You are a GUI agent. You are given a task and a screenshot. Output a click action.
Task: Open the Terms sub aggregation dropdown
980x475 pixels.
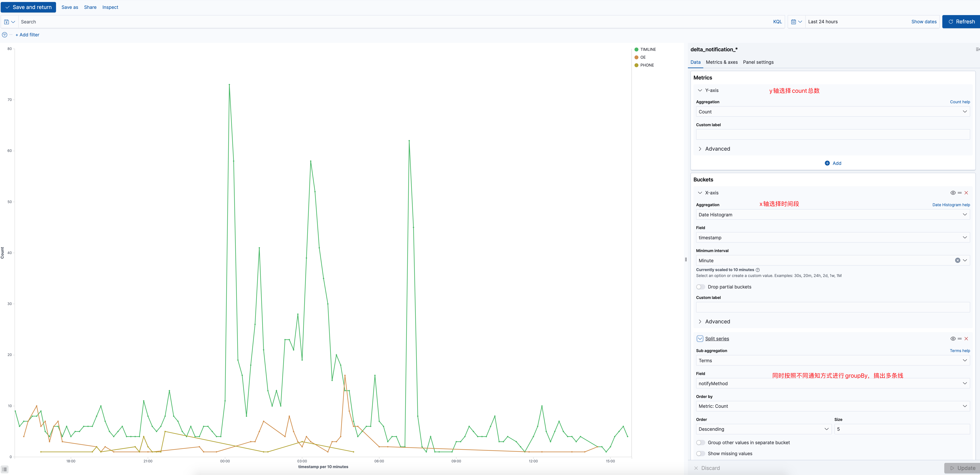(x=833, y=360)
